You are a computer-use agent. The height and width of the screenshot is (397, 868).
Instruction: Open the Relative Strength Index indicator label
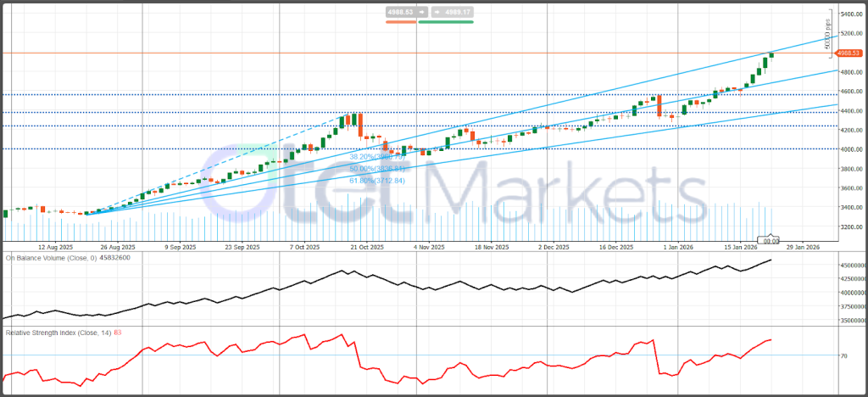click(54, 333)
